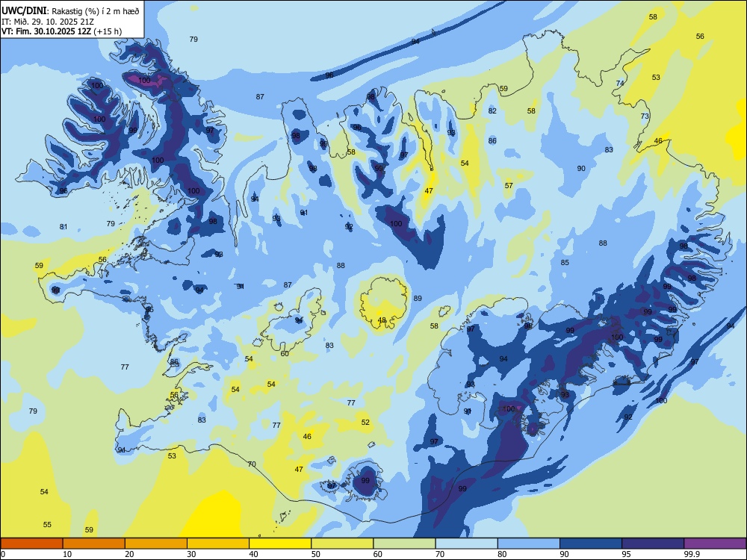Click humidity value 48 inside the central glacier
Screen dimensions: 747x560
pos(382,320)
